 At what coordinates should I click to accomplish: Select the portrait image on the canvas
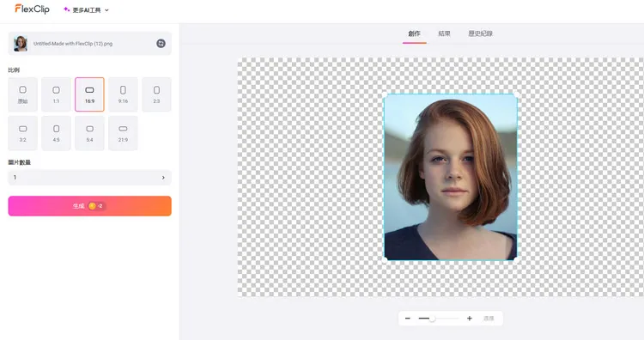tap(451, 177)
